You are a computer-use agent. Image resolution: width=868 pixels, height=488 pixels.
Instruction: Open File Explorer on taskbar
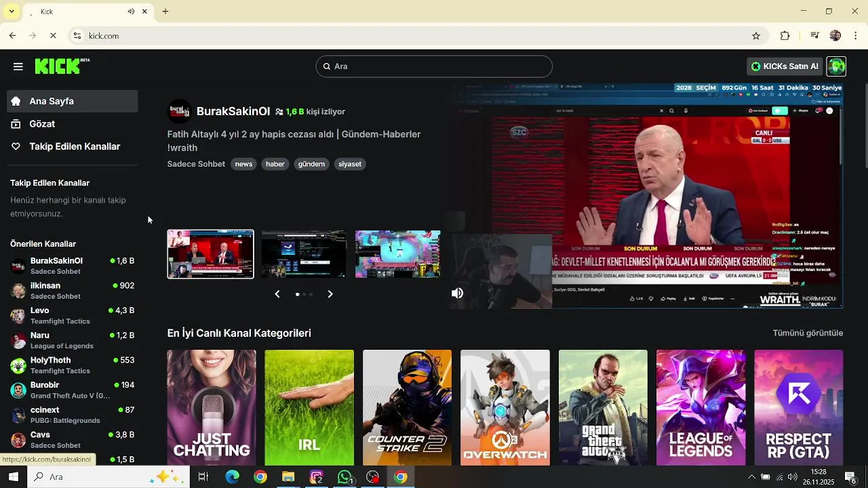click(x=288, y=477)
